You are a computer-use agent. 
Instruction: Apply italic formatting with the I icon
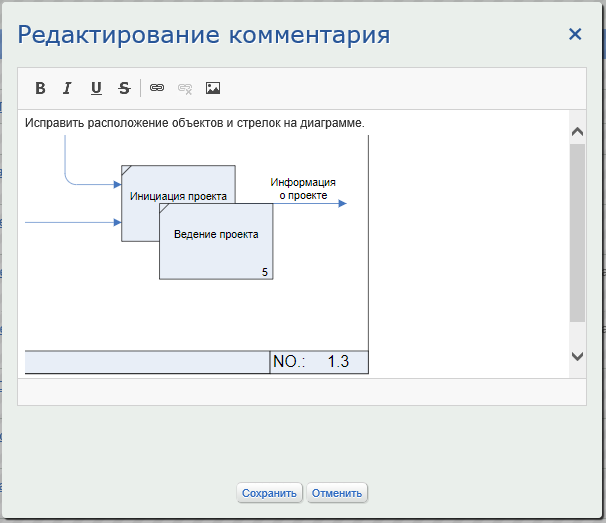[x=67, y=88]
